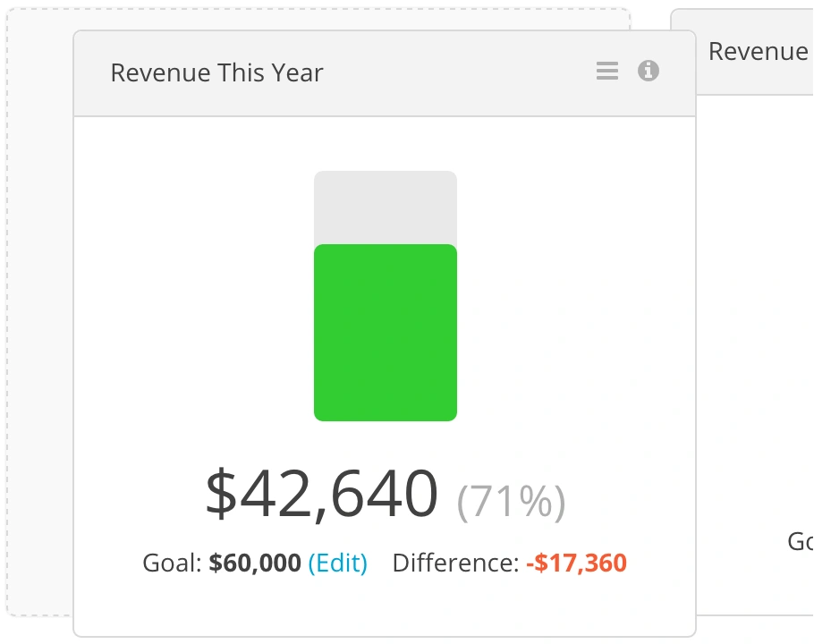Click the Difference: label text
Screen dimensions: 814x644
tap(456, 563)
